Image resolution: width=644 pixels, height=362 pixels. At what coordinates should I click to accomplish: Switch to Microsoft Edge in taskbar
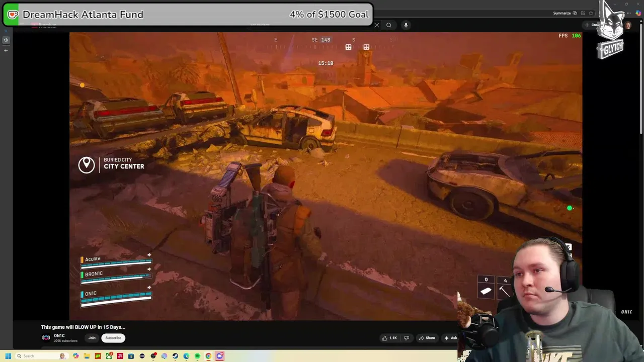pyautogui.click(x=186, y=356)
